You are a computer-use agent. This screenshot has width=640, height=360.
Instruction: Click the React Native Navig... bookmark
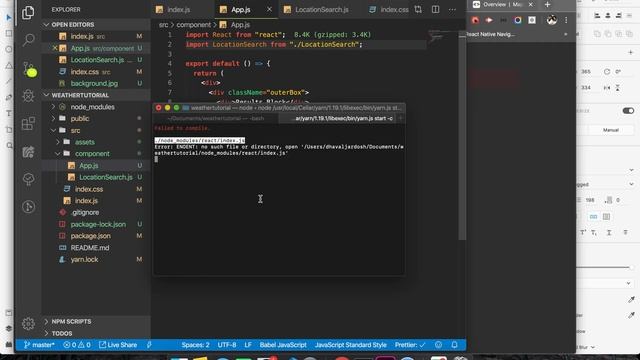pos(491,34)
